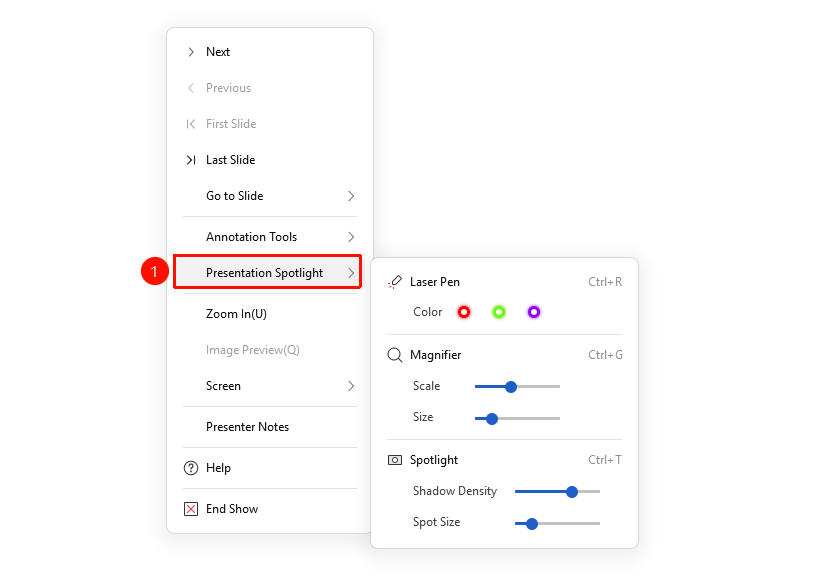Select the purple laser color
The width and height of the screenshot is (817, 579).
click(534, 312)
